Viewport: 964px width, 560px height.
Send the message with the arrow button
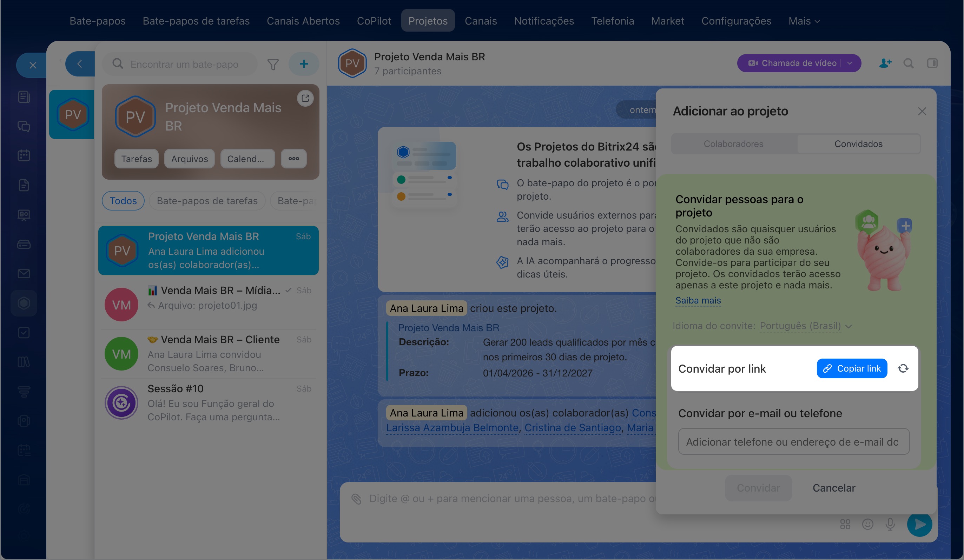pos(920,524)
